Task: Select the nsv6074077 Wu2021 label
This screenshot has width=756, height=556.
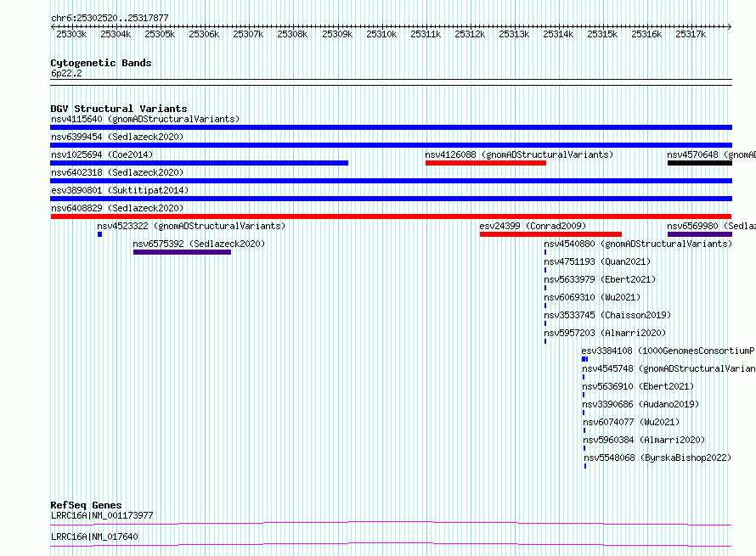Action: (631, 422)
